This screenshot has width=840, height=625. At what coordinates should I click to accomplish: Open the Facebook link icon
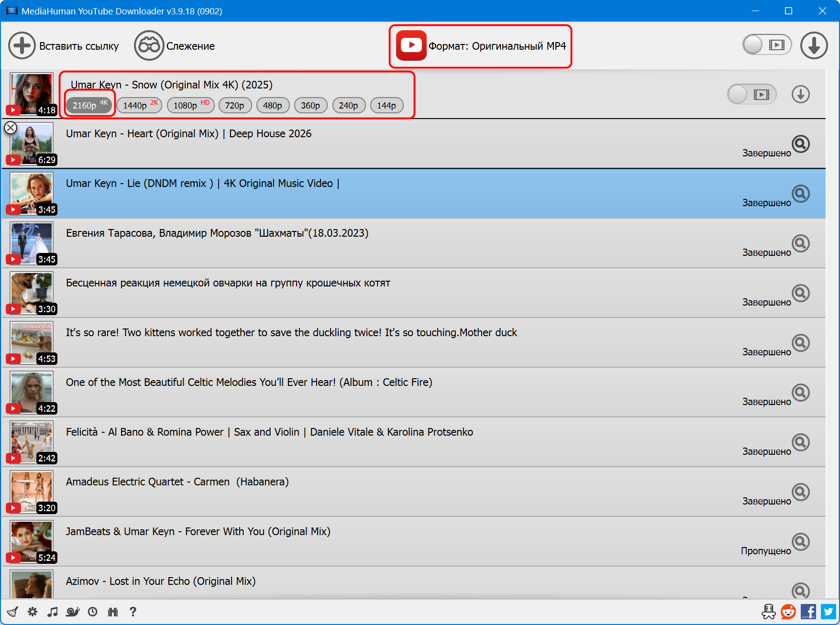pyautogui.click(x=808, y=612)
